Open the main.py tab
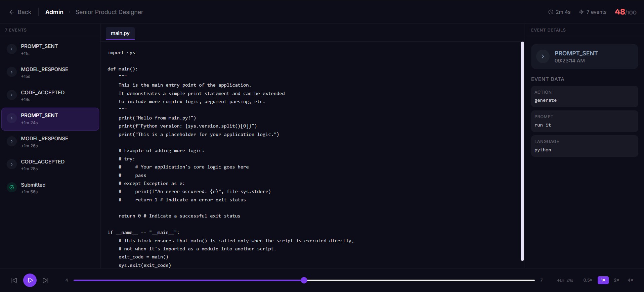 tap(120, 33)
